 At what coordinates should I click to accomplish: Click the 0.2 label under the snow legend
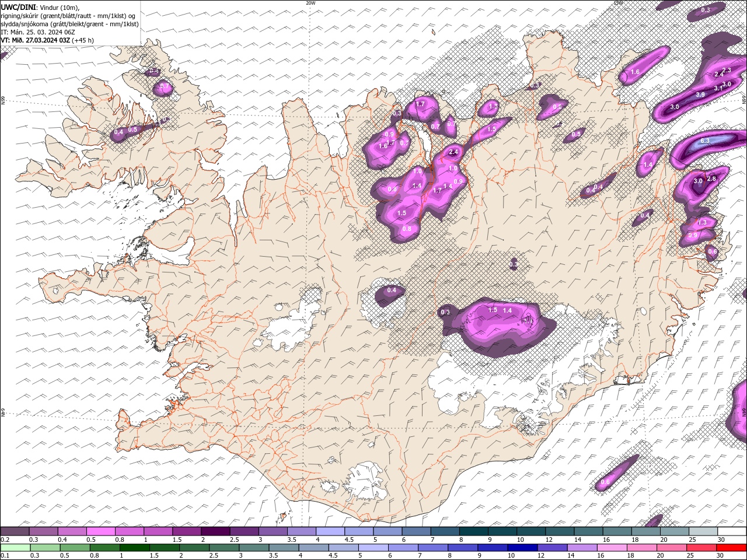tap(5, 539)
